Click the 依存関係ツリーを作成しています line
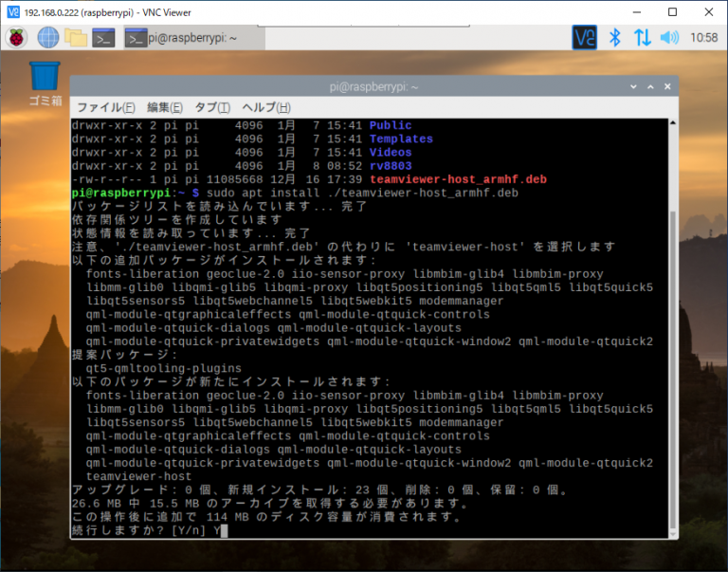The image size is (728, 572). click(x=177, y=220)
